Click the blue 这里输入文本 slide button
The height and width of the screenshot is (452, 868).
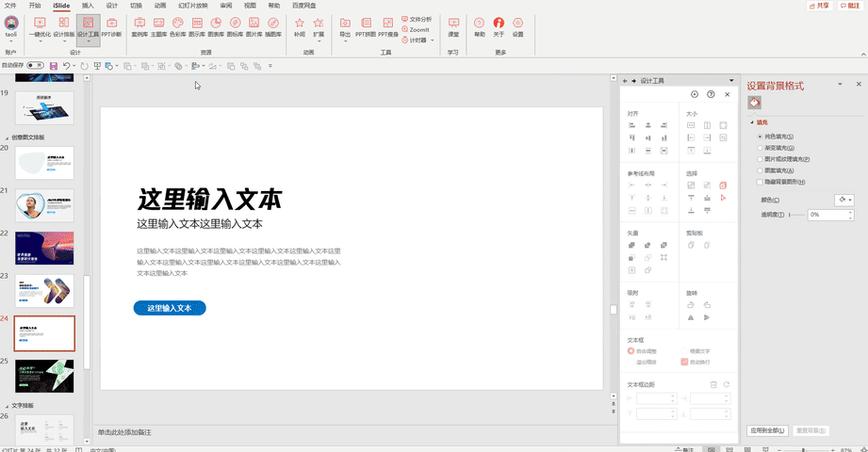pos(170,308)
